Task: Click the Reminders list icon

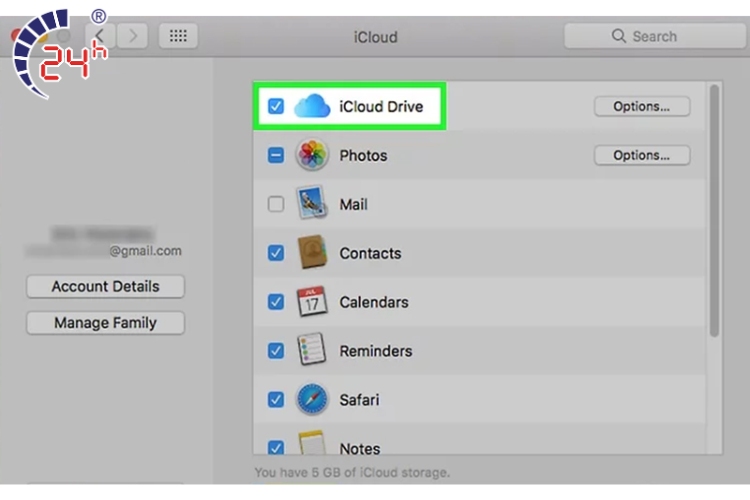Action: tap(312, 350)
